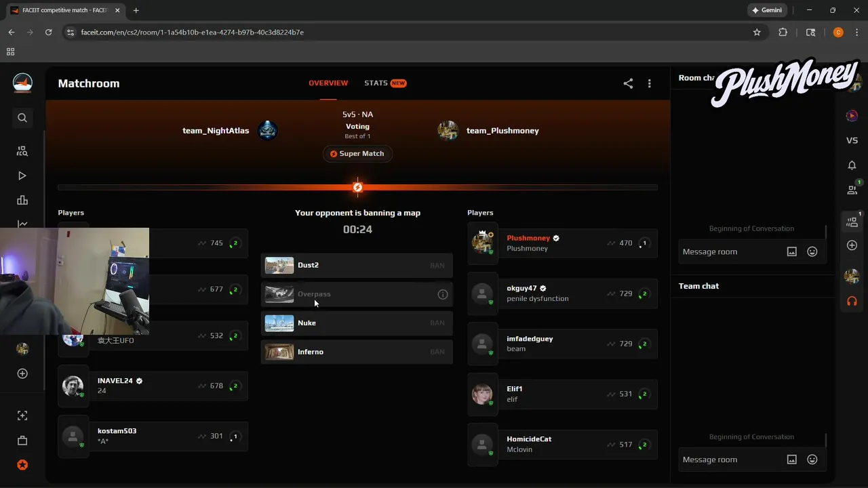Open the find players icon in sidebar
This screenshot has width=868, height=488.
[x=22, y=151]
